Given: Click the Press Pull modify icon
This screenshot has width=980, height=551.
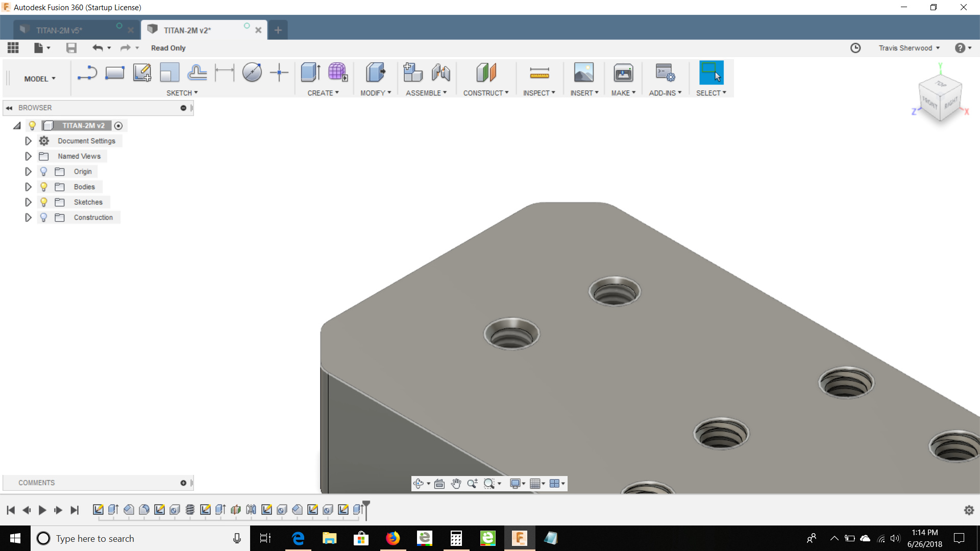Looking at the screenshot, I should pyautogui.click(x=375, y=72).
